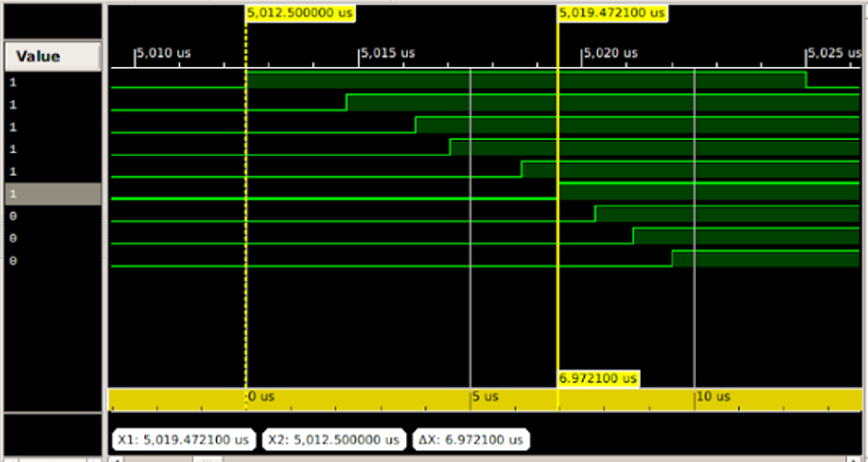Click the falling edge of the top waveform
Screen dimensions: 868x462
coord(806,80)
